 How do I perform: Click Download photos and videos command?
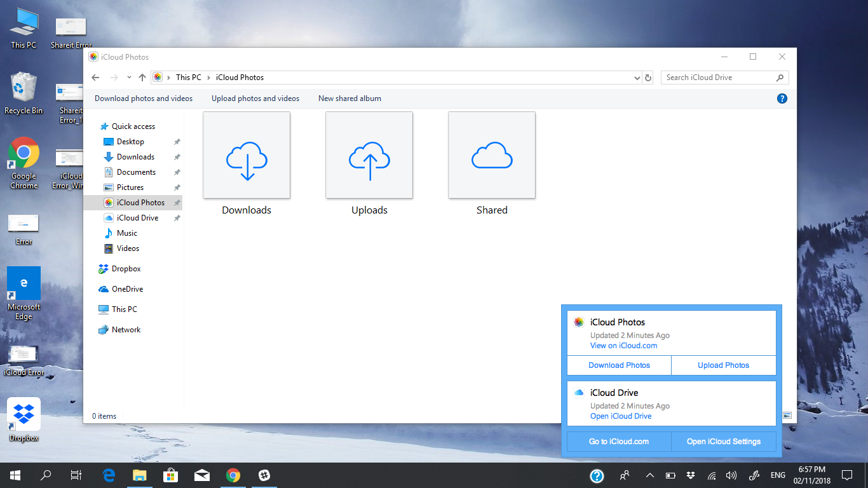(144, 98)
